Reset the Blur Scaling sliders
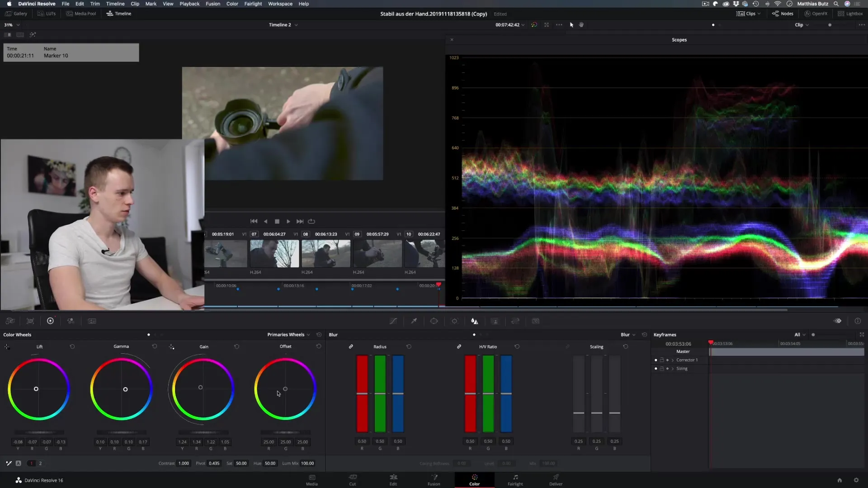 point(625,347)
